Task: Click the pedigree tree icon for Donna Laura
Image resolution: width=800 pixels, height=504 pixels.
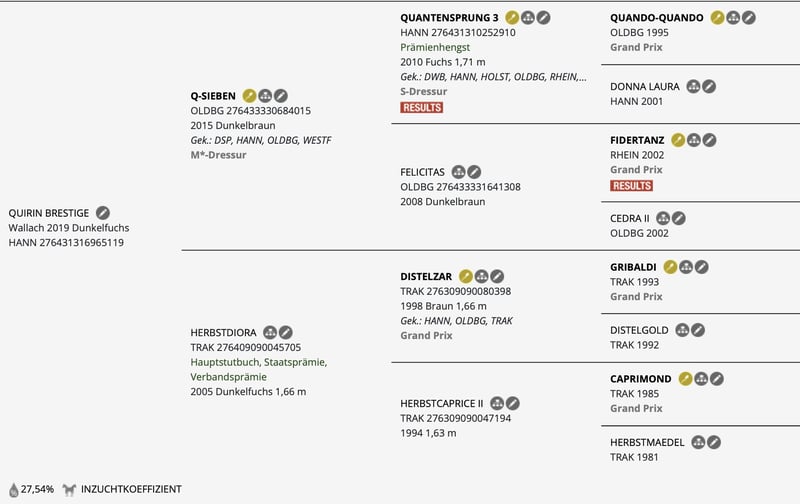Action: click(693, 87)
